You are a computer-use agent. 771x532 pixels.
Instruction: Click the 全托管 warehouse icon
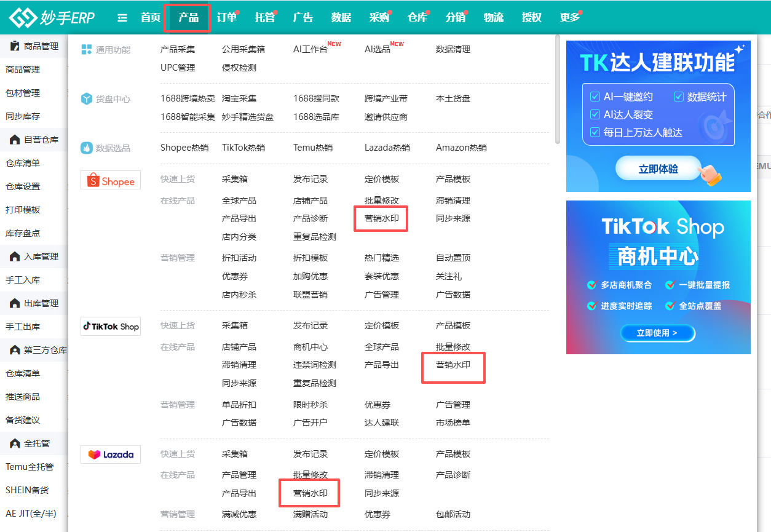tap(15, 443)
